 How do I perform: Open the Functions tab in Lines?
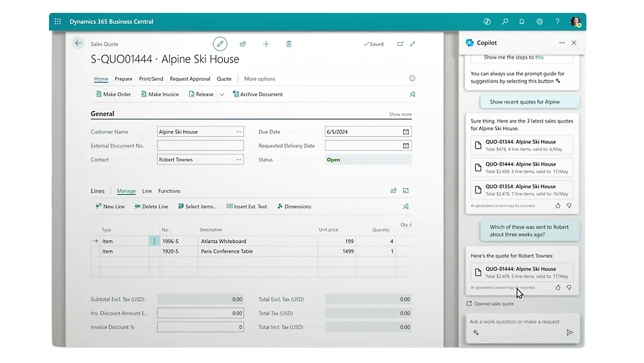[169, 191]
